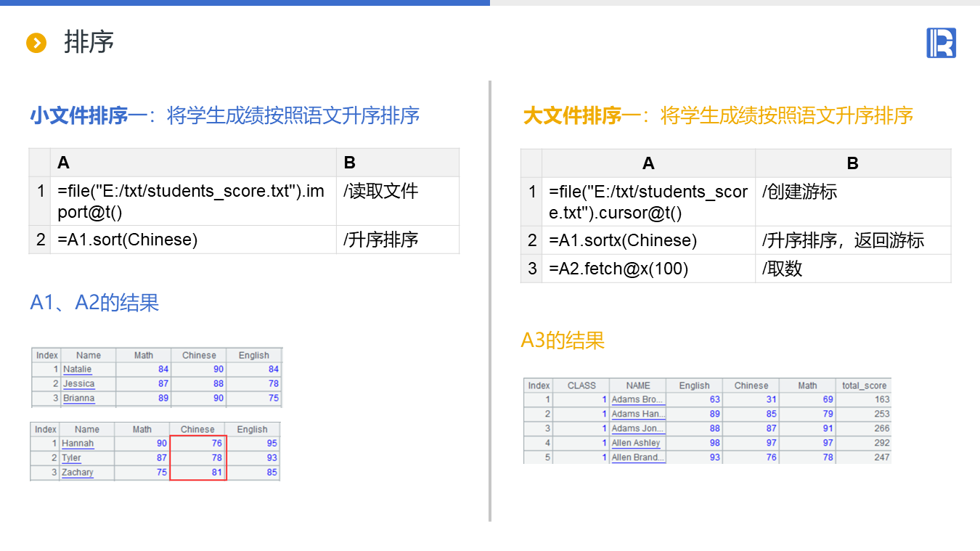
Task: Click the blue R logo icon
Action: 941,43
